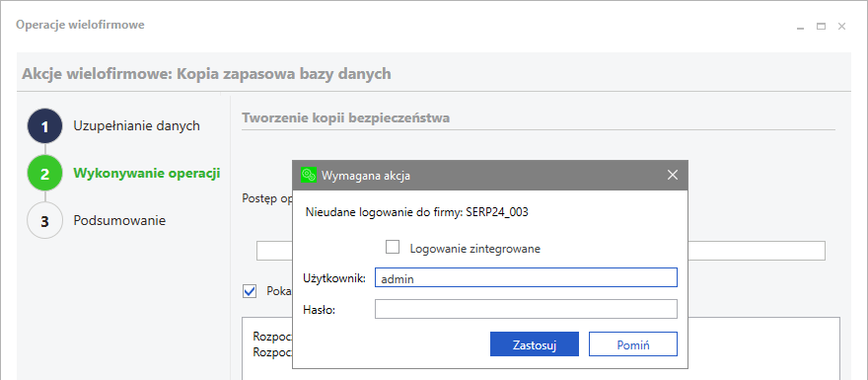The image size is (868, 380).
Task: Select the Podsumowanie step
Action: pyautogui.click(x=119, y=220)
